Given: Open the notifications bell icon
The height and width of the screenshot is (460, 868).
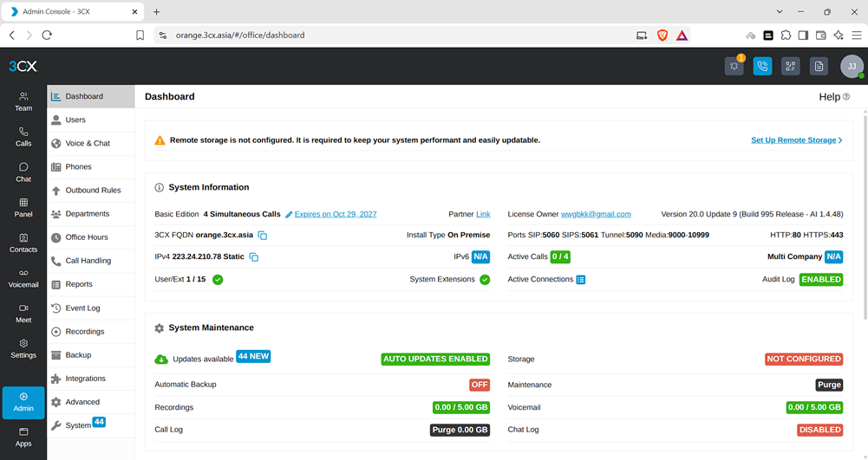Looking at the screenshot, I should pos(734,67).
